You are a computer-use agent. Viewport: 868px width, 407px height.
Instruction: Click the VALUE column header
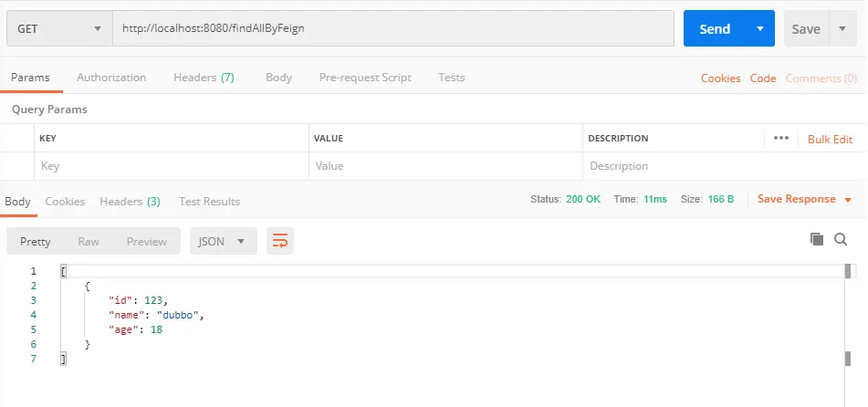(329, 139)
